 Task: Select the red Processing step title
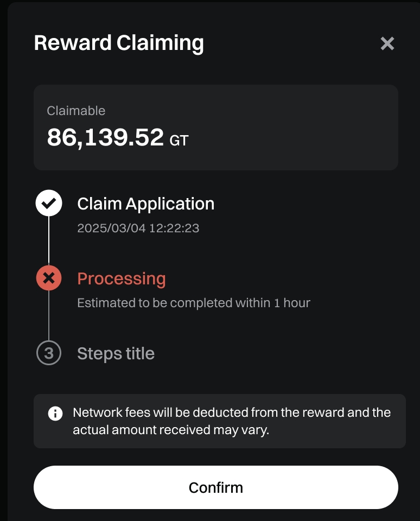[122, 278]
